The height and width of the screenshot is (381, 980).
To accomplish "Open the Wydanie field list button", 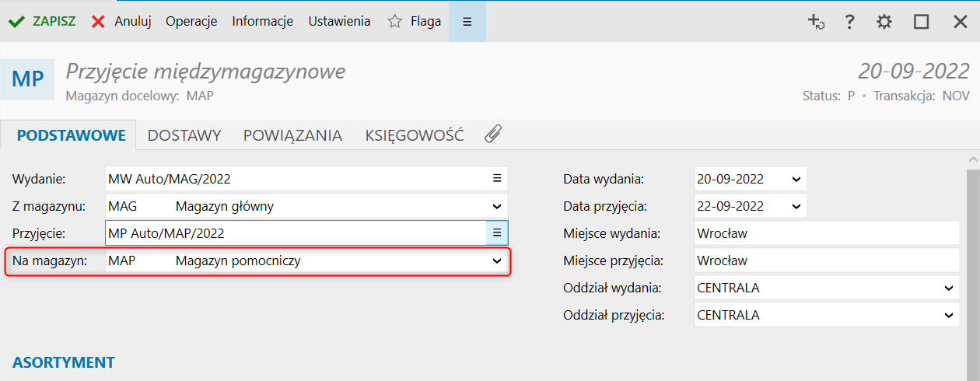I will (497, 179).
